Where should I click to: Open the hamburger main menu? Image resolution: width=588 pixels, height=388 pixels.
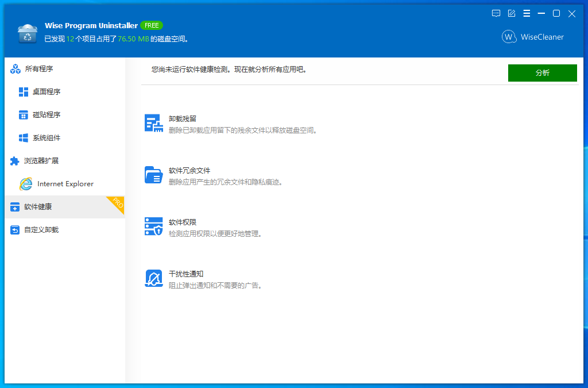click(527, 13)
